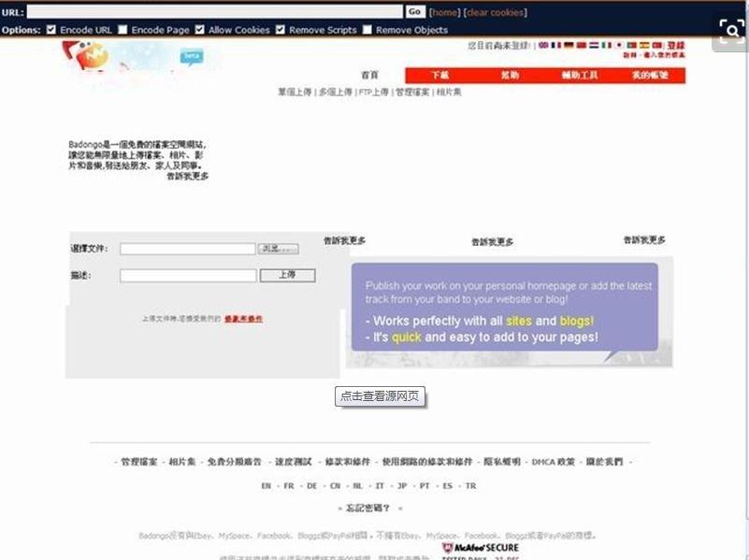Image resolution: width=749 pixels, height=560 pixels.
Task: Select the 輔助工具 navigation tab
Action: click(x=580, y=75)
